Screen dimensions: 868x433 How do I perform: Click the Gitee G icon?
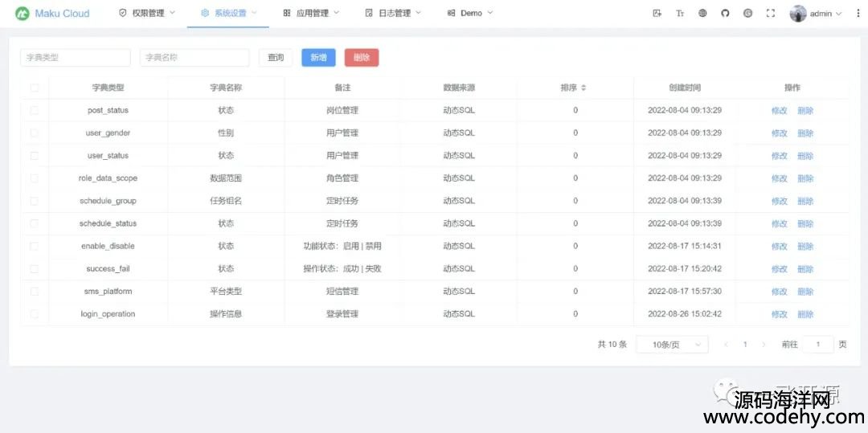point(748,14)
